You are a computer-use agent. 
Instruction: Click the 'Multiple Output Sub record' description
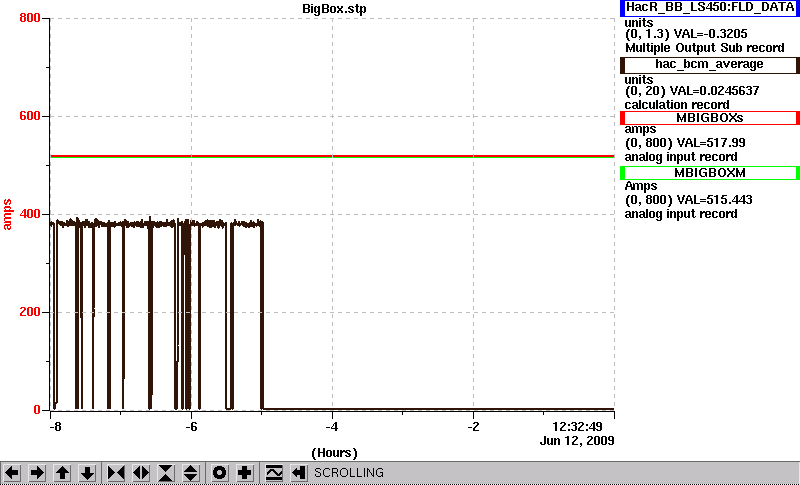[x=705, y=48]
